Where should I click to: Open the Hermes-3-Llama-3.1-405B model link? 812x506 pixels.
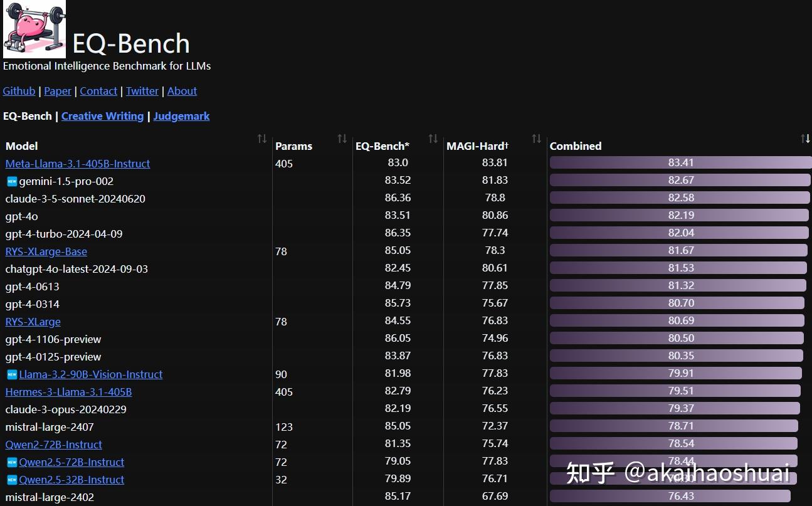click(68, 392)
